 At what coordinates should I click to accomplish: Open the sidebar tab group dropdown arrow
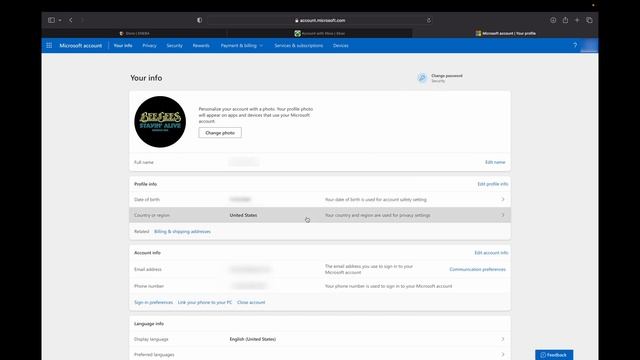click(x=60, y=20)
